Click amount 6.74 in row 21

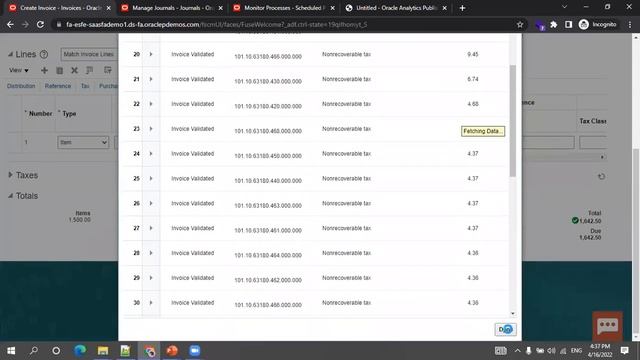pyautogui.click(x=473, y=79)
